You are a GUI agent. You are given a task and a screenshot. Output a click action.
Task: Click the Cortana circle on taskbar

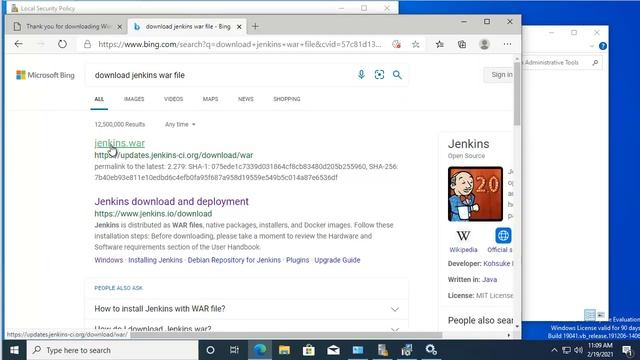210,350
